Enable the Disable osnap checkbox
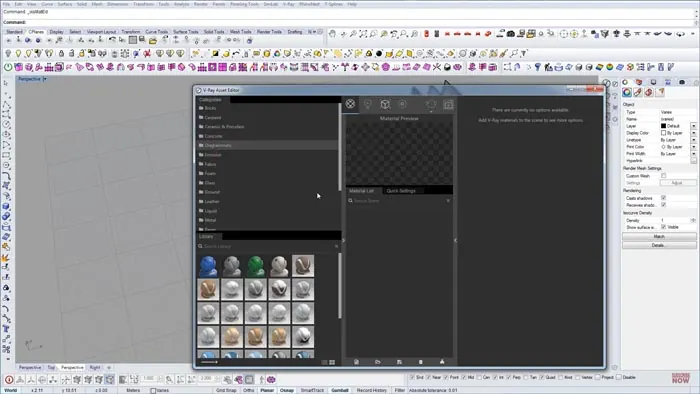 (619, 377)
